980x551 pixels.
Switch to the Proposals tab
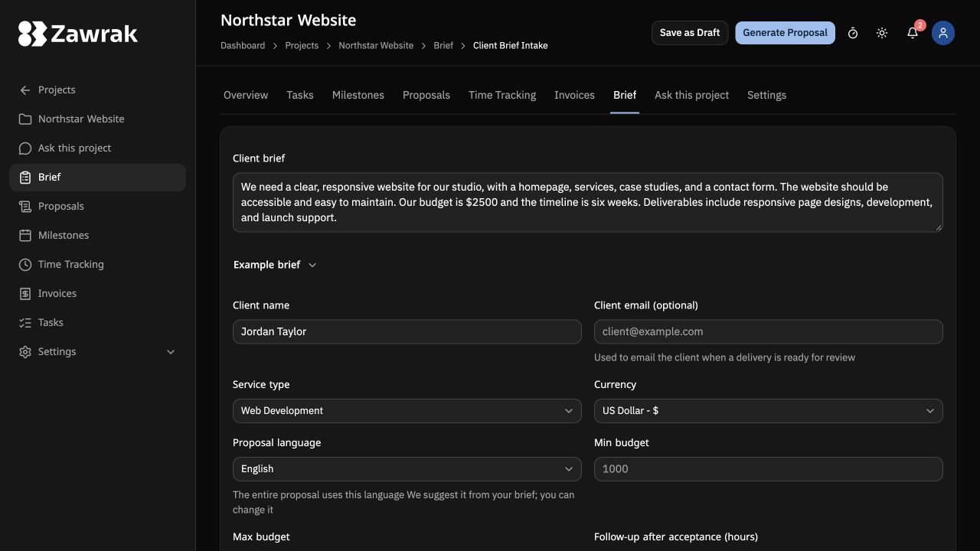pos(426,96)
